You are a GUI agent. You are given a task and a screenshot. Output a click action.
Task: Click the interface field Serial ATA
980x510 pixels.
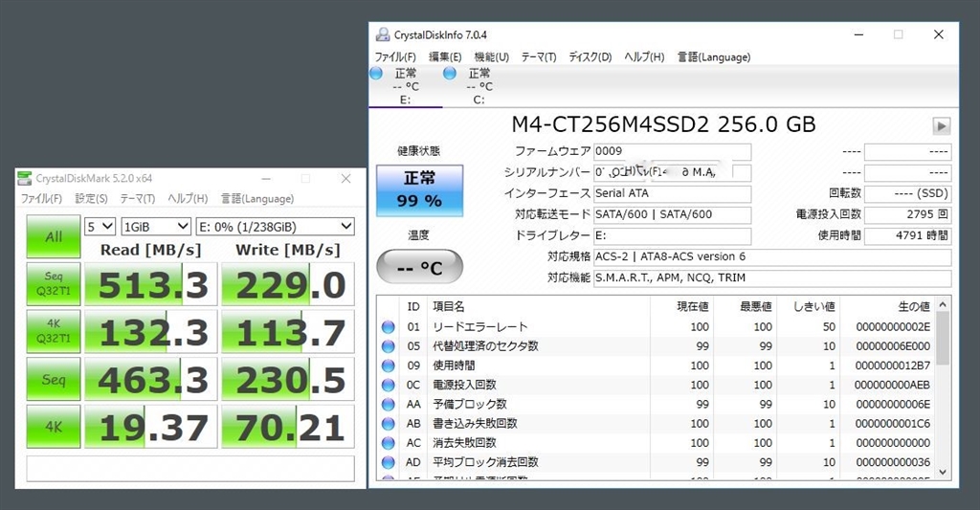point(672,193)
